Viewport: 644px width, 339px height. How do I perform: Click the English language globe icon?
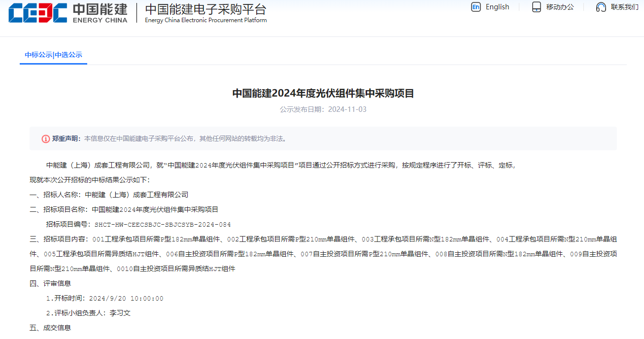pos(475,7)
